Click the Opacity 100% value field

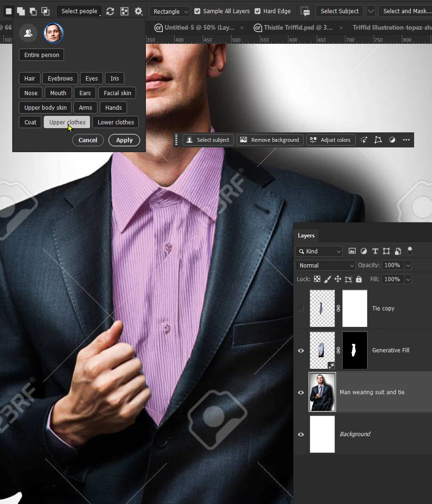point(393,265)
